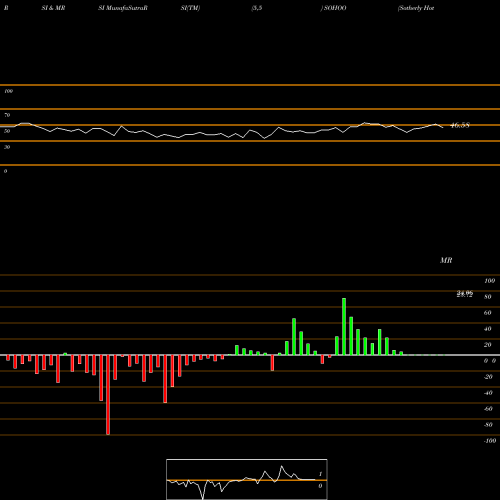The width and height of the screenshot is (500, 500).
Task: Click the RSI current value 46.58
Action: click(x=460, y=125)
